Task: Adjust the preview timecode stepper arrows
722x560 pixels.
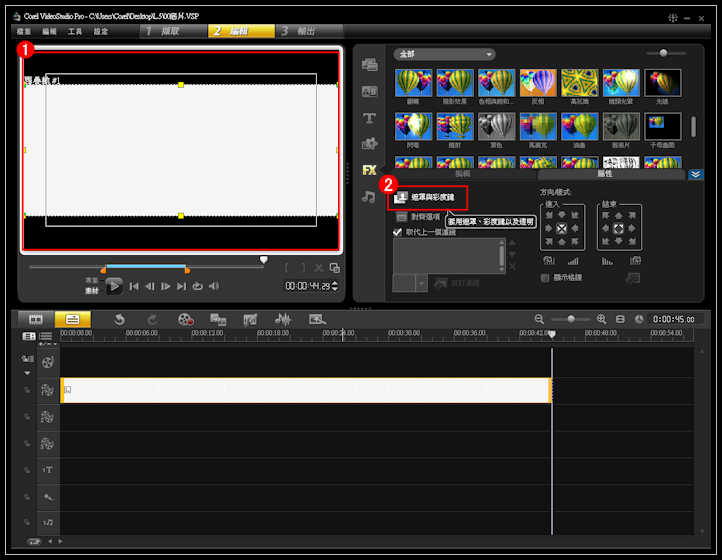Action: pos(335,286)
